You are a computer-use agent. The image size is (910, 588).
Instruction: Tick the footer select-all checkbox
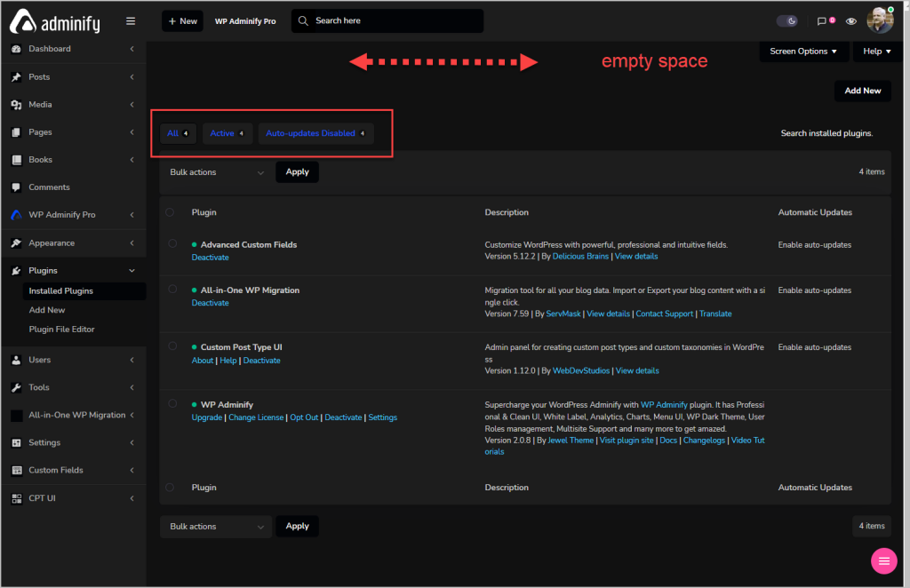point(170,487)
